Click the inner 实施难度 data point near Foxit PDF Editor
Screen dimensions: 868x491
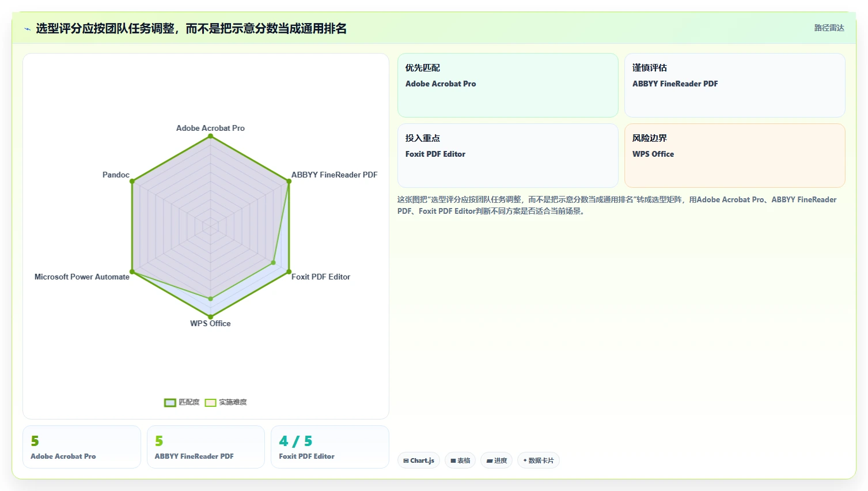tap(273, 263)
